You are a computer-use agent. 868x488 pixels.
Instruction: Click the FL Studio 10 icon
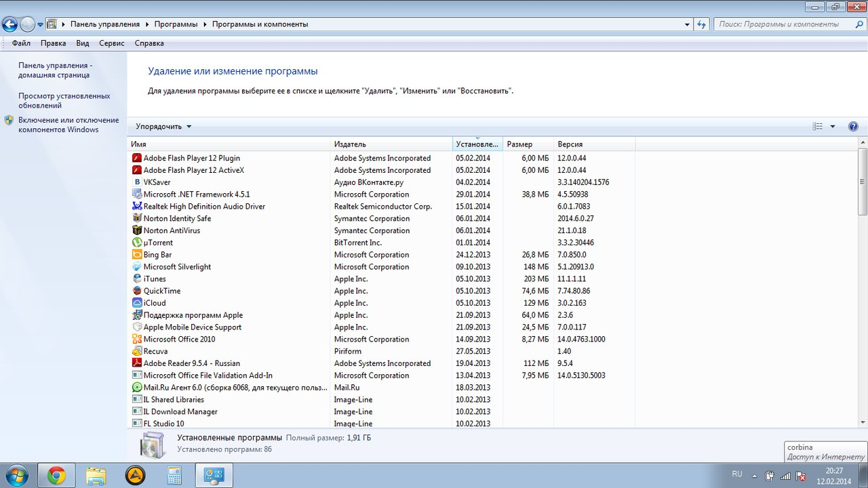[x=137, y=424]
